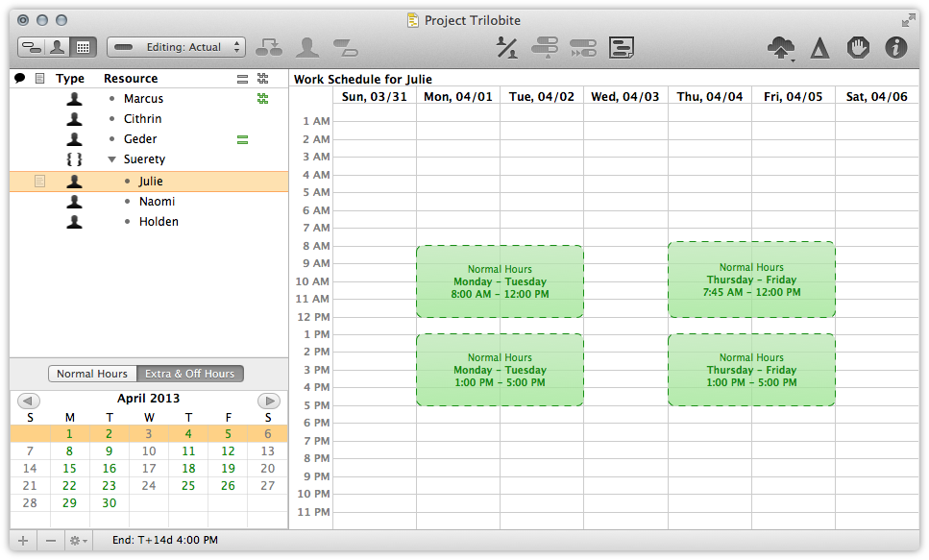Open the Inspector info icon
This screenshot has width=929, height=560.
tap(895, 47)
